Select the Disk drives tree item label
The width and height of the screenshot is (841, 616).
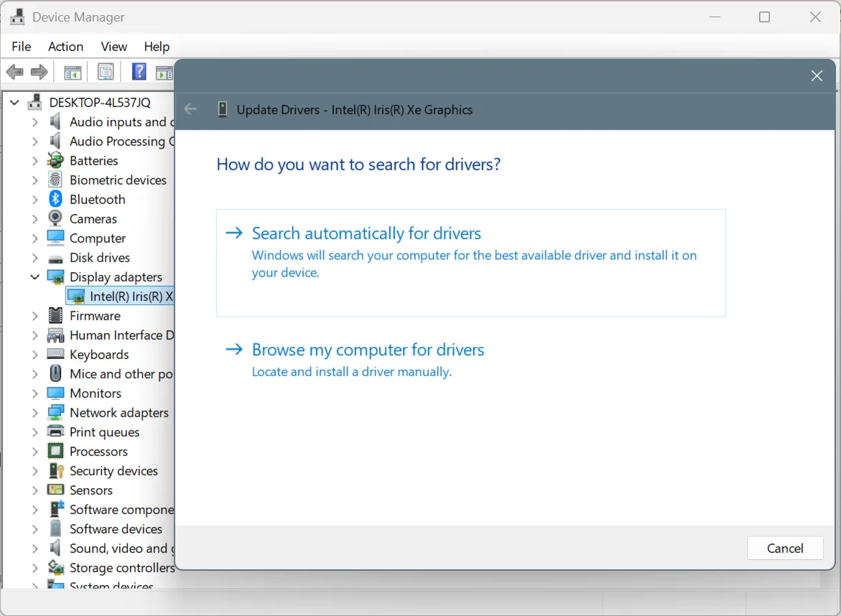coord(99,257)
